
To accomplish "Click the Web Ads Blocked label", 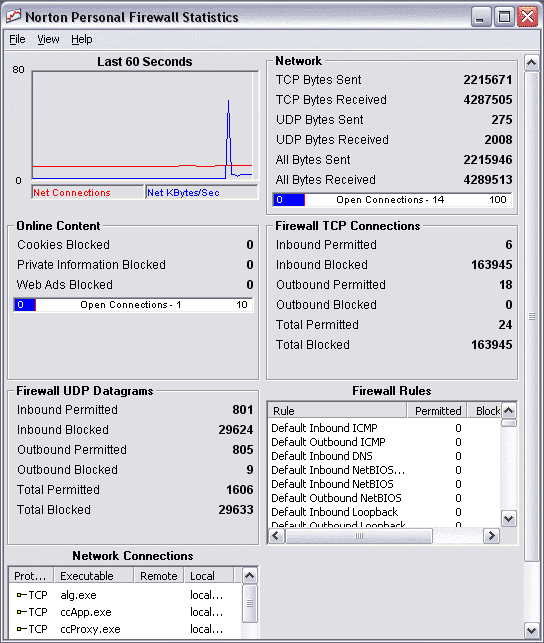I will (65, 285).
